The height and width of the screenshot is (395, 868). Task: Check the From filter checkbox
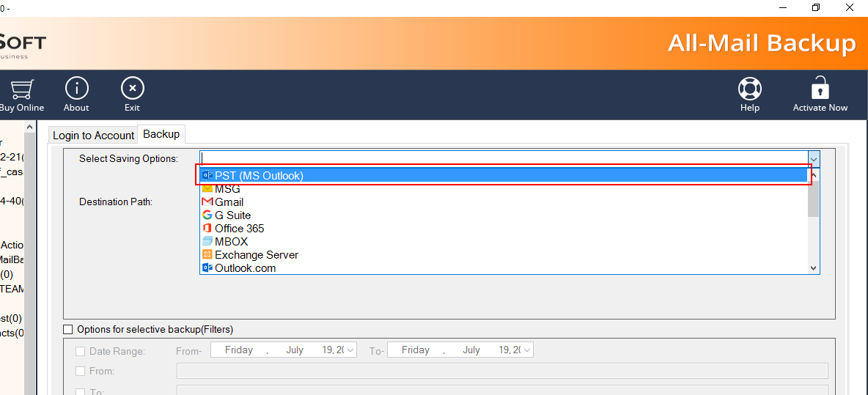(x=81, y=372)
